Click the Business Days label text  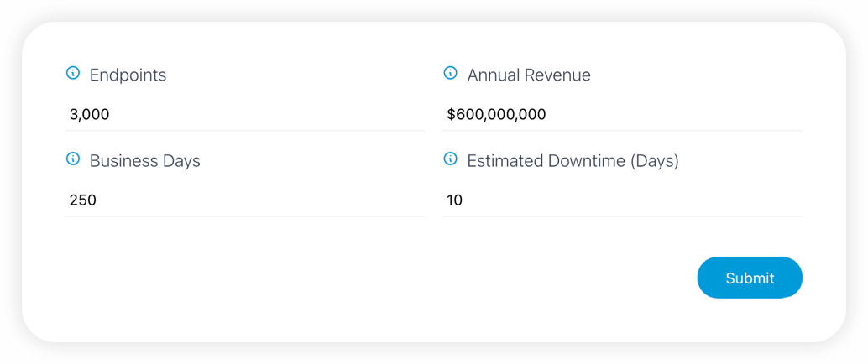point(145,161)
